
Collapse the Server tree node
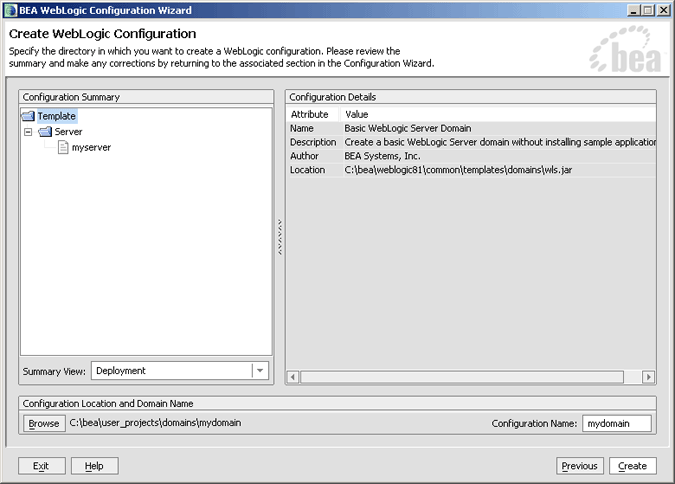pos(28,132)
